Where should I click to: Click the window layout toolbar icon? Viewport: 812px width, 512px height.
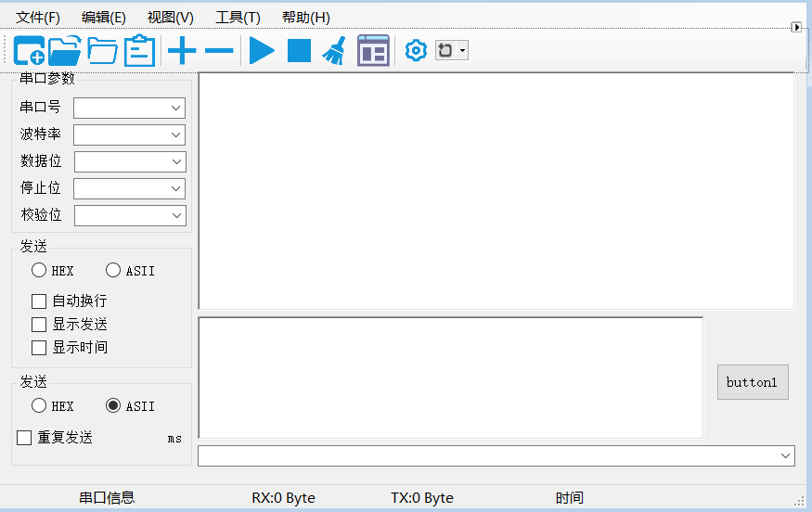pyautogui.click(x=373, y=51)
